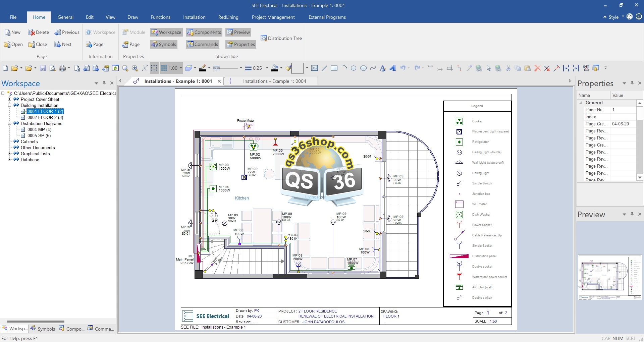Image resolution: width=644 pixels, height=342 pixels.
Task: Open the Installation ribbon tab
Action: pyautogui.click(x=194, y=17)
